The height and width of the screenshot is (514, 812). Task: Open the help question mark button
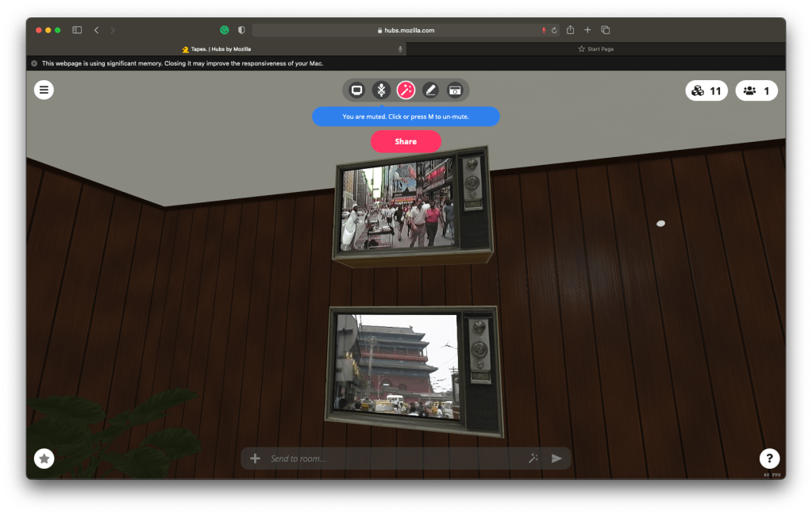pos(768,458)
